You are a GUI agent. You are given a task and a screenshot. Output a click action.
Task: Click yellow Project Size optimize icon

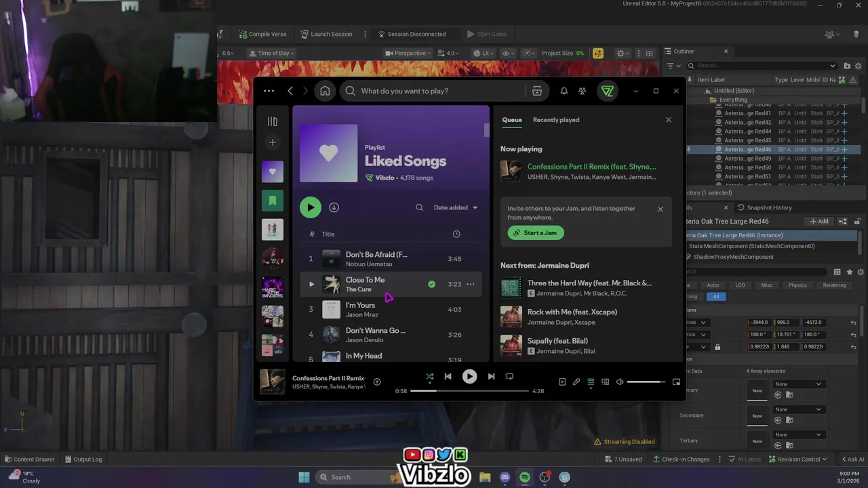coord(597,53)
